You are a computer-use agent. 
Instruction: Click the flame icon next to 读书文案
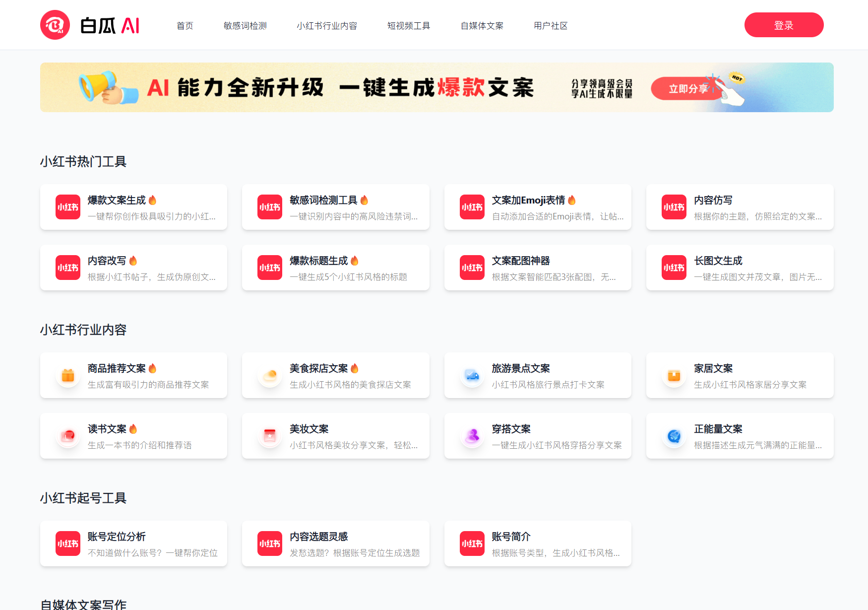[133, 429]
